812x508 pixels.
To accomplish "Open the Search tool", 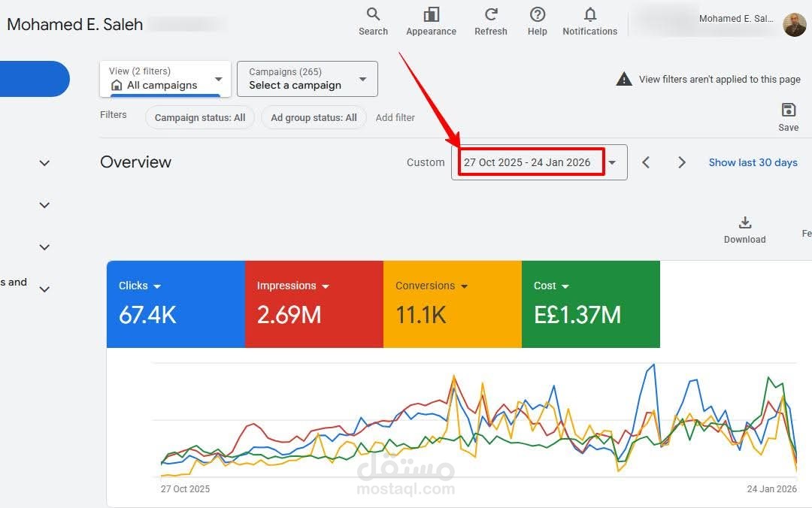I will [x=373, y=21].
